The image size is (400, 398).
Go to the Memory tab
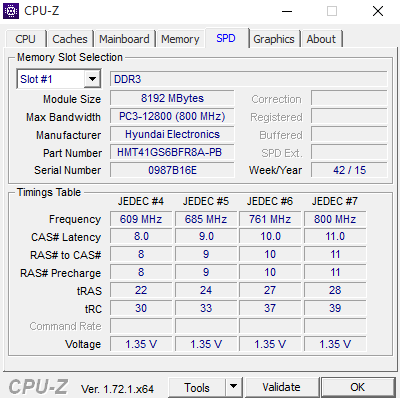coord(180,39)
